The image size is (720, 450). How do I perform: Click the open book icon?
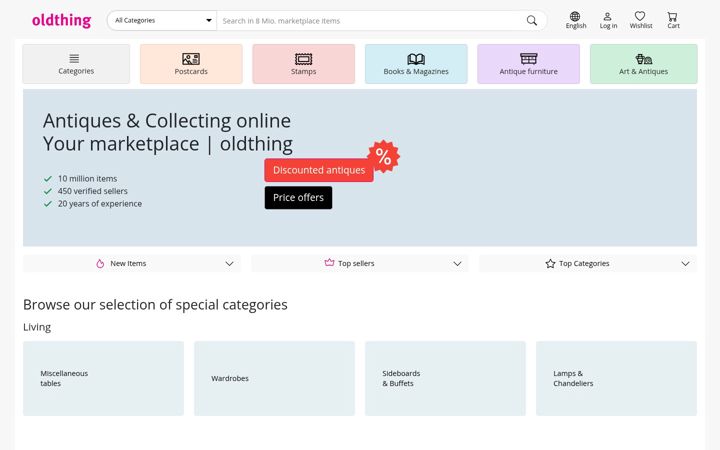(416, 59)
